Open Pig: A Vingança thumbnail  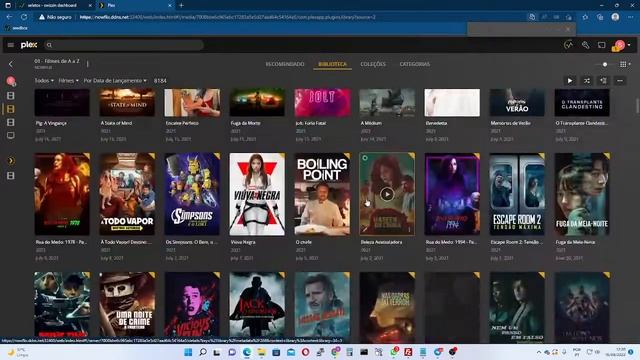62,102
